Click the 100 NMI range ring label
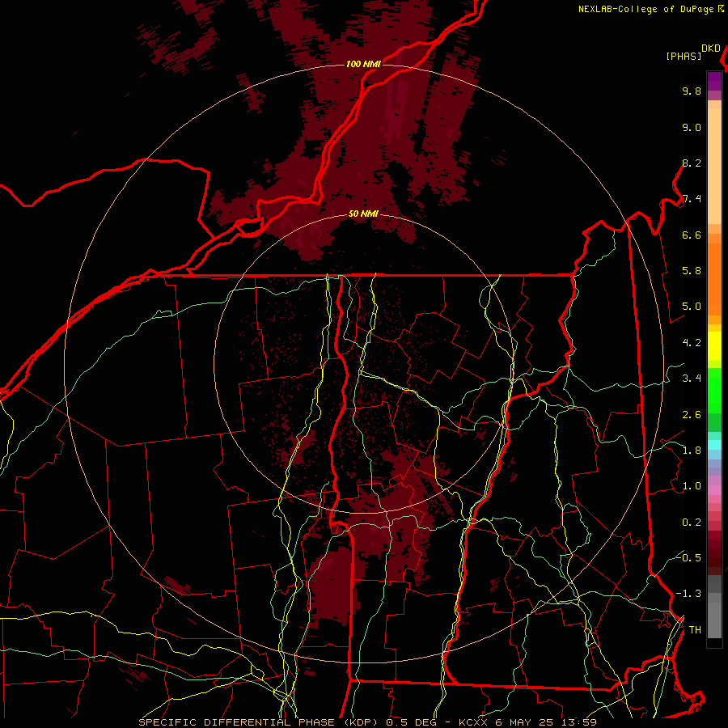Viewport: 728px width, 728px height. pos(363,64)
